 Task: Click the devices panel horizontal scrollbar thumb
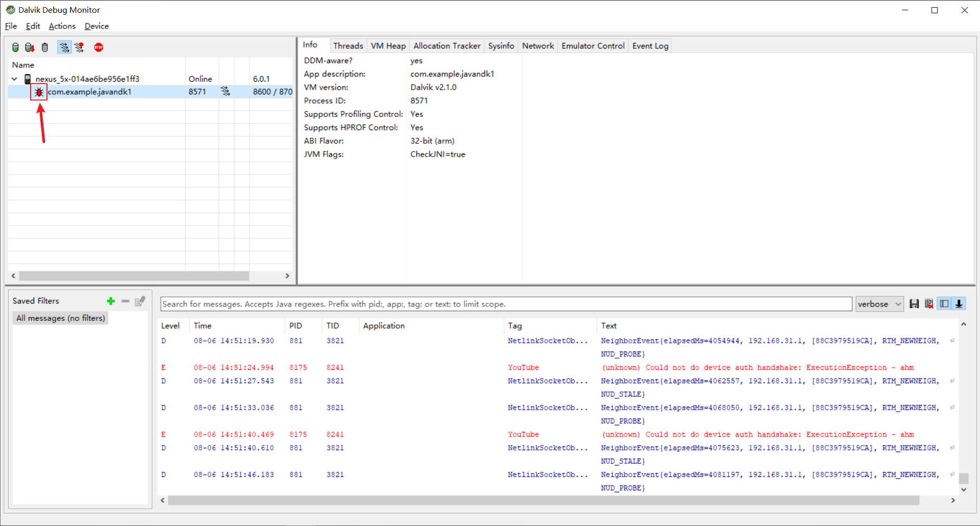(x=134, y=276)
